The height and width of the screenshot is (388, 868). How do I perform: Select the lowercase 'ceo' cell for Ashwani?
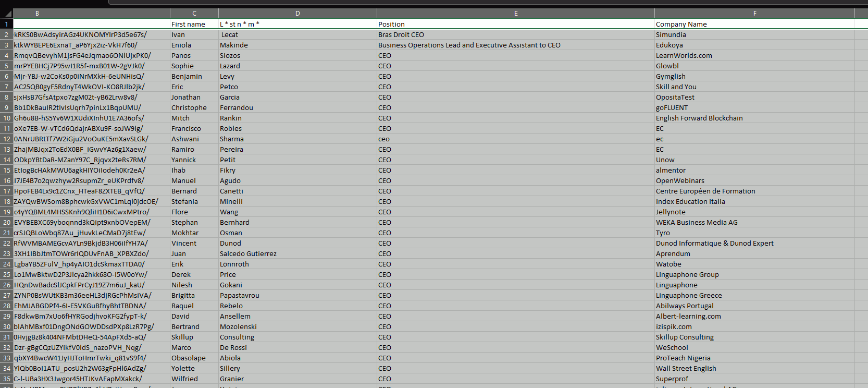[516, 139]
